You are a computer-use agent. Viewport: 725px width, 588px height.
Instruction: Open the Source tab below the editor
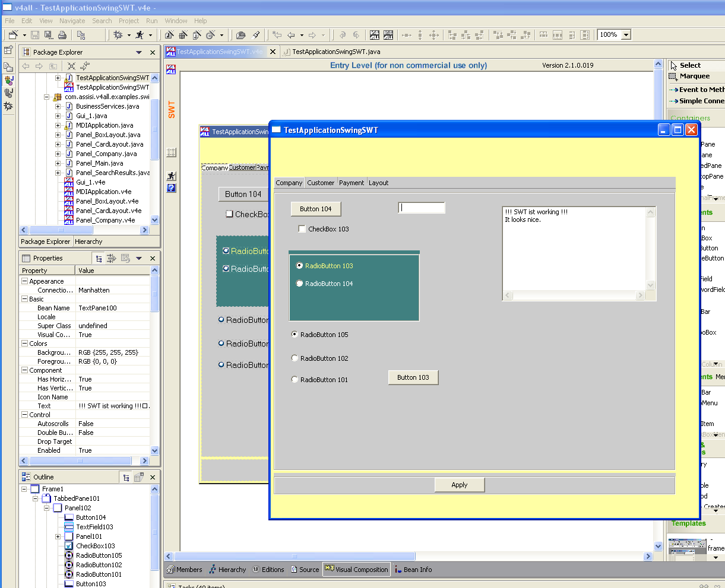click(303, 570)
